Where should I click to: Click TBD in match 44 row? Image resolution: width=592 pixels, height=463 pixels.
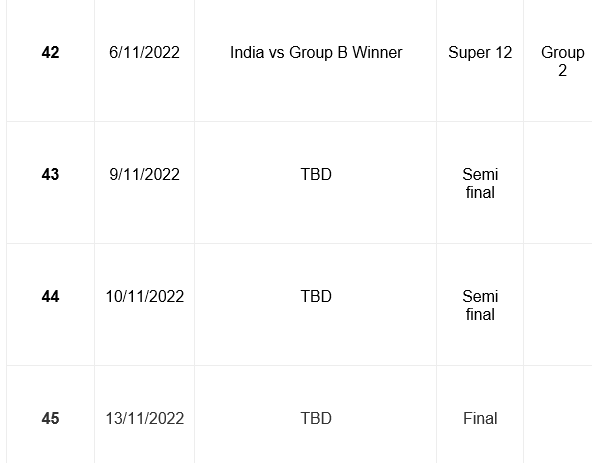pyautogui.click(x=316, y=296)
